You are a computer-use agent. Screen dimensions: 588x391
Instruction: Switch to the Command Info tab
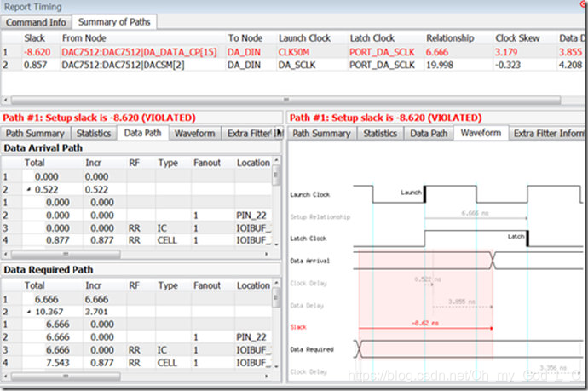[x=36, y=22]
